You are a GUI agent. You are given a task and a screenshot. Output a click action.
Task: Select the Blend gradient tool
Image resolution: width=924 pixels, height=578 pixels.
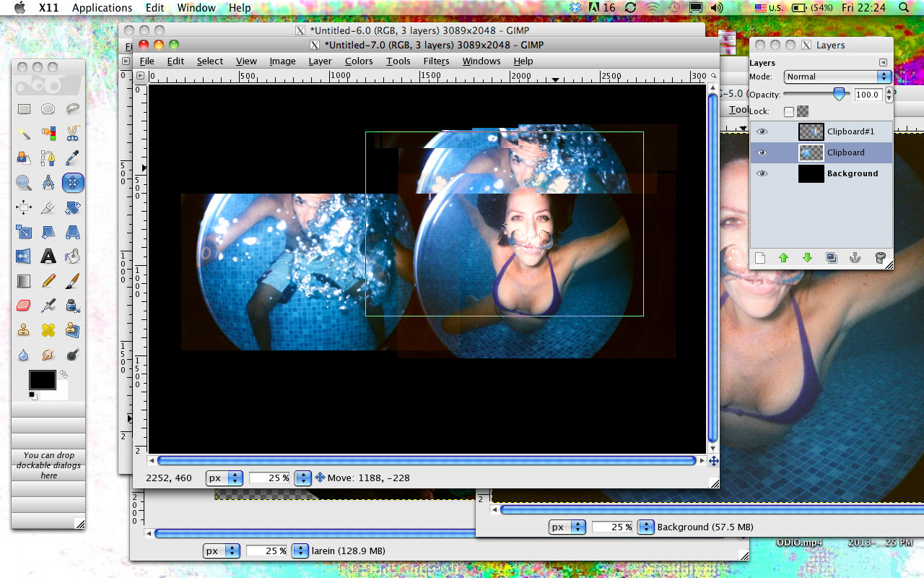click(x=24, y=281)
